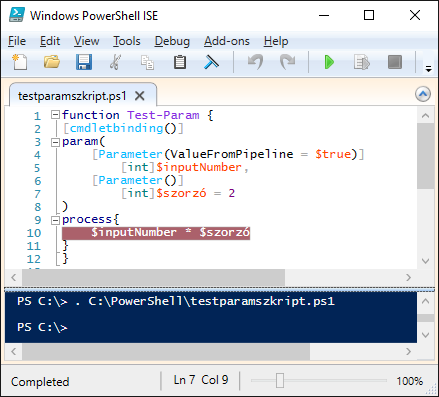The image size is (439, 397).
Task: Click console pane scroll right arrow
Action: [x=408, y=351]
